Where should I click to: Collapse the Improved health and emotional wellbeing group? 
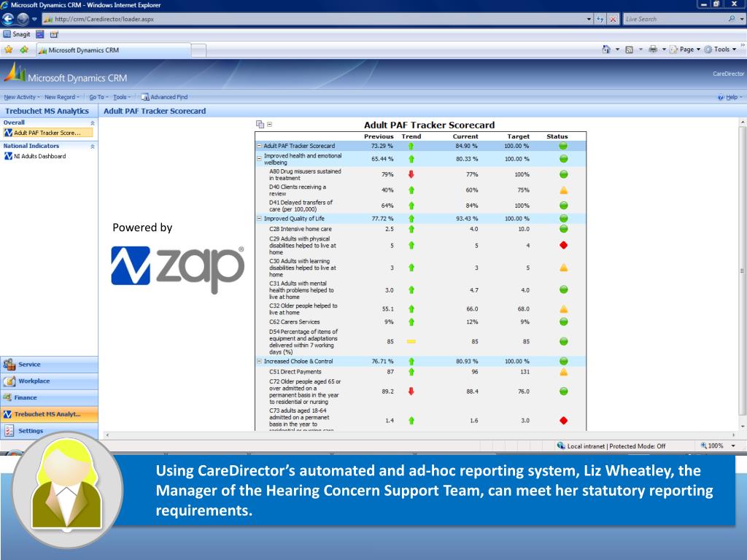(259, 158)
